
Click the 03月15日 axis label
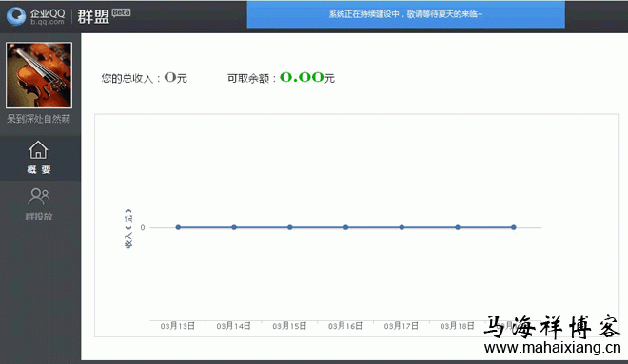pyautogui.click(x=289, y=326)
